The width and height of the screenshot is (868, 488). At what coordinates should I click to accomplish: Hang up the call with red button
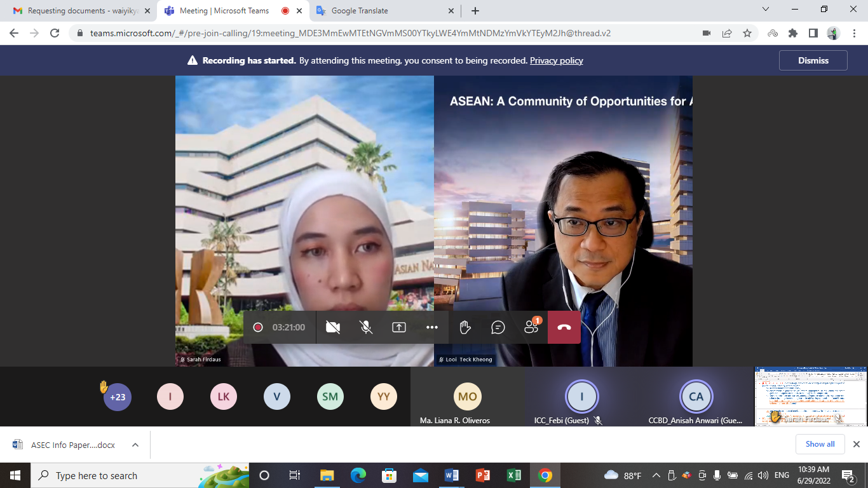click(564, 327)
